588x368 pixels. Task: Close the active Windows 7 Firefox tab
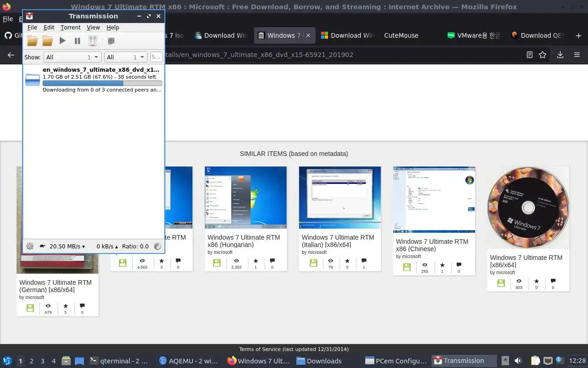click(x=308, y=35)
